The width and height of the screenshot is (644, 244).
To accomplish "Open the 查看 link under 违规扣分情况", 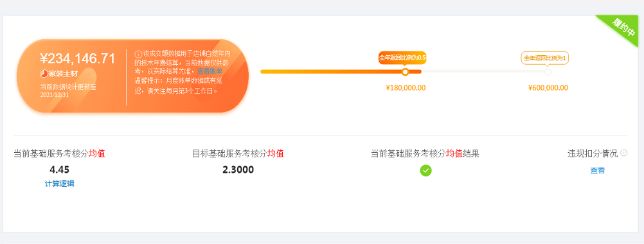I will click(x=597, y=171).
